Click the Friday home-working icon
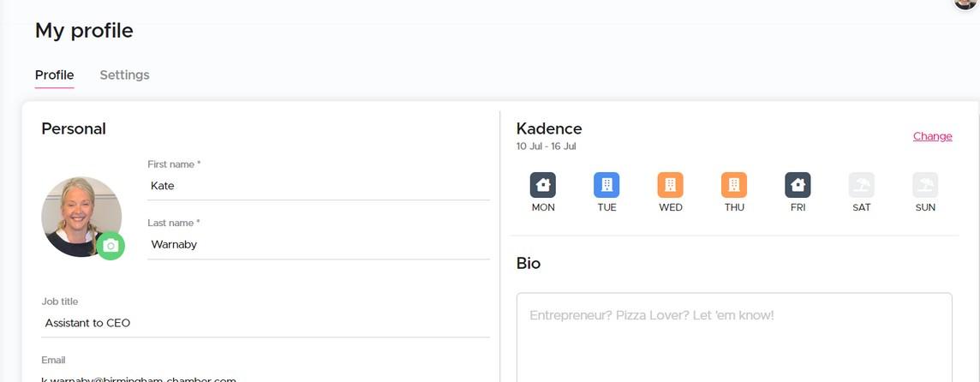The image size is (980, 382). click(798, 185)
